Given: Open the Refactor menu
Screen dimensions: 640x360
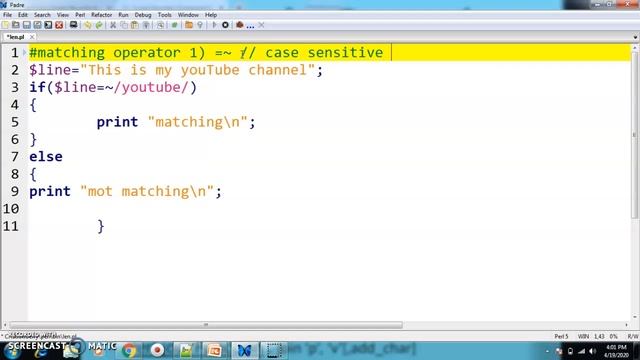Looking at the screenshot, I should point(101,15).
